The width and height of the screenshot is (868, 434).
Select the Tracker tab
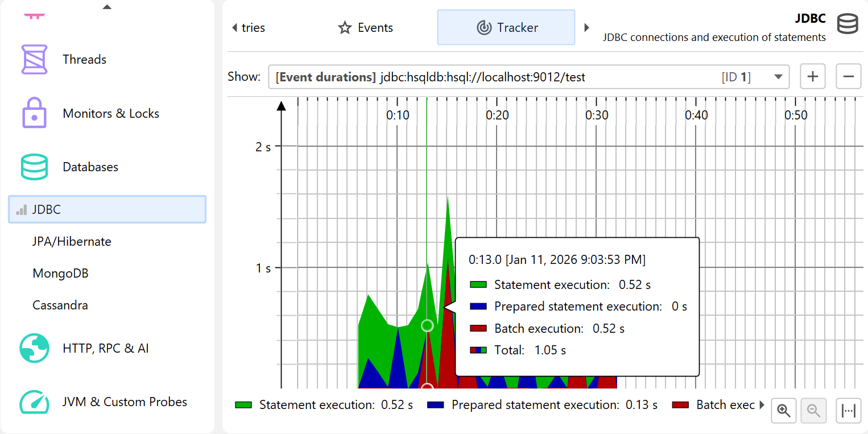[x=506, y=28]
